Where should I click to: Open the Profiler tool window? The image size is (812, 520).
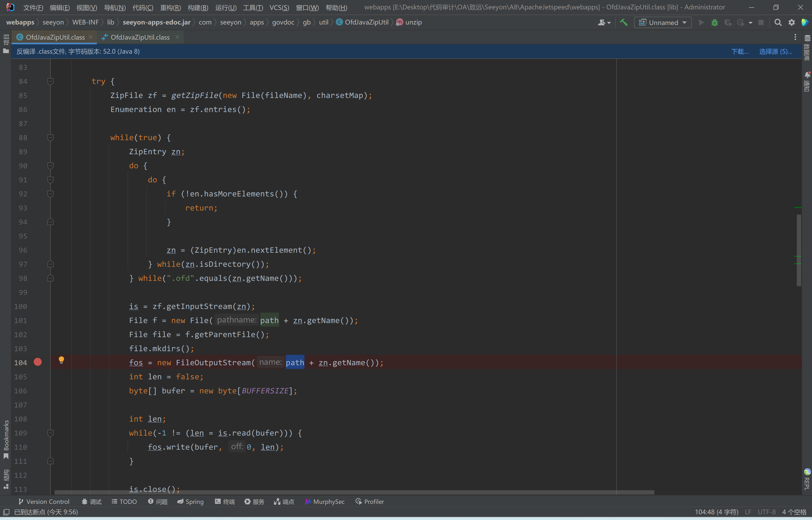(370, 502)
